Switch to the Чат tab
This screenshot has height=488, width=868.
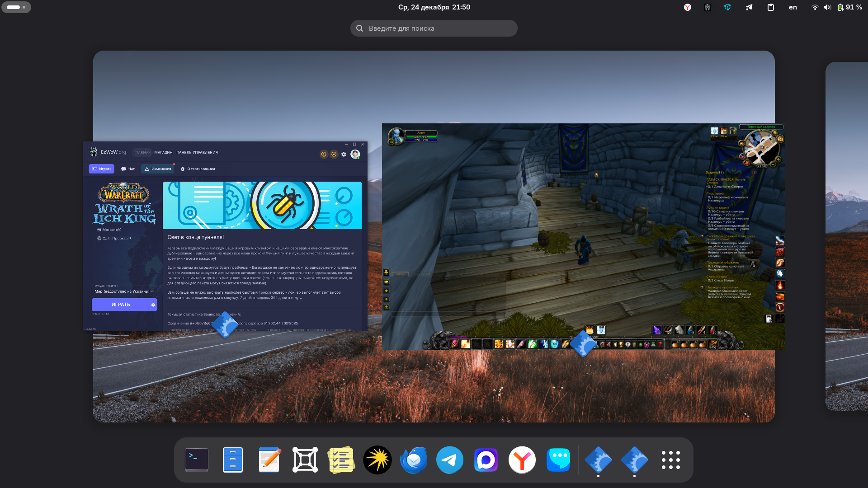tap(128, 169)
